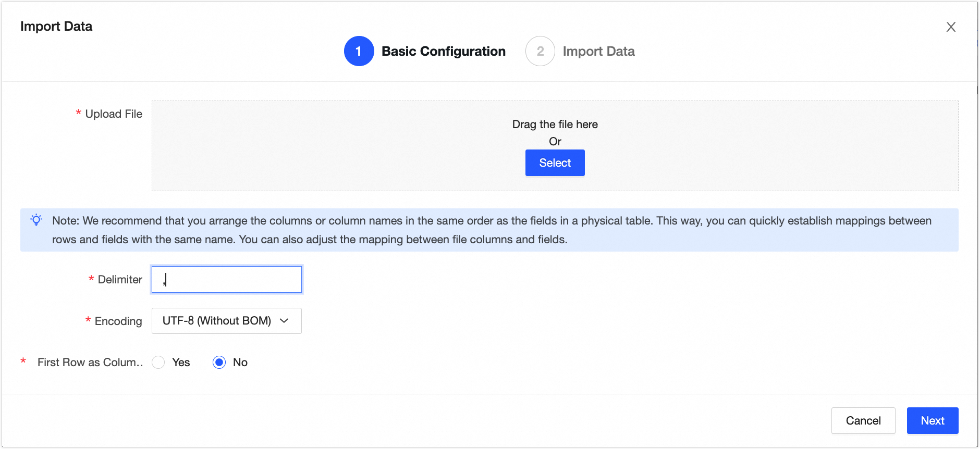The height and width of the screenshot is (449, 980).
Task: Click the Cancel button
Action: (863, 421)
